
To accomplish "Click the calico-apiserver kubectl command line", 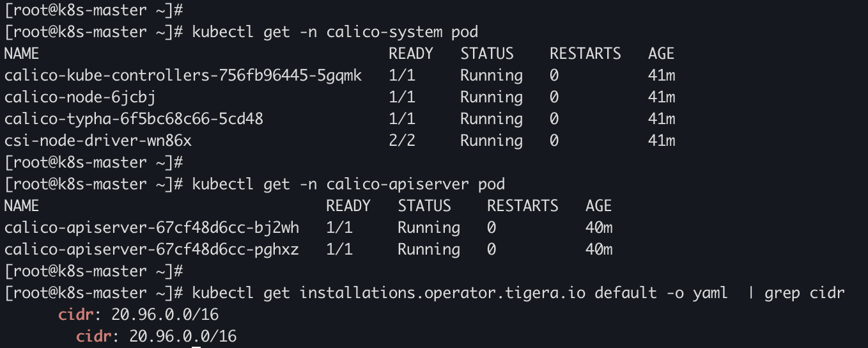I will point(348,185).
